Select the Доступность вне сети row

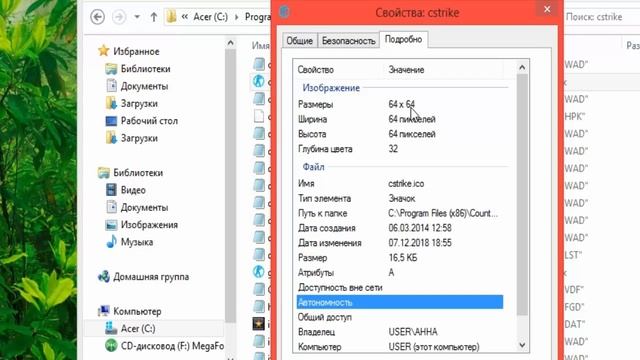coord(400,287)
